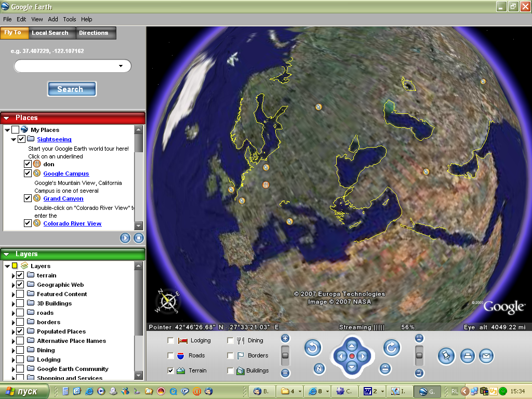Click the Buildings 3D icon
This screenshot has height=399, width=532.
[x=240, y=370]
